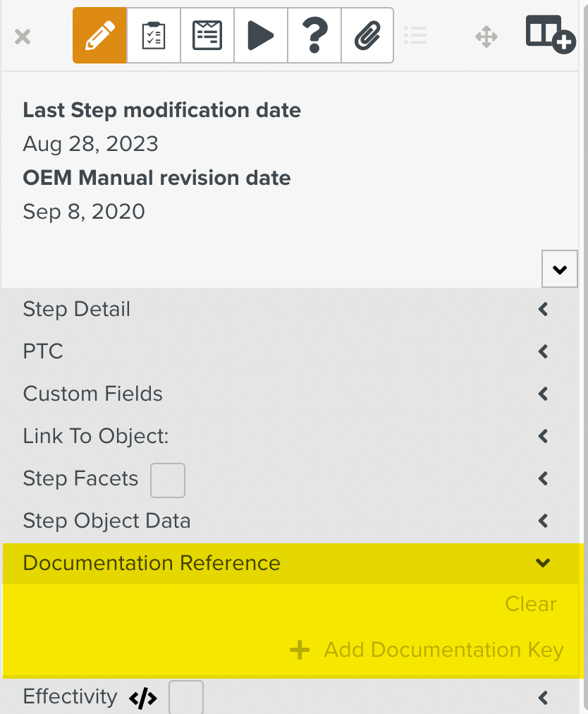Select the orange pencil edit icon
This screenshot has height=714, width=588.
[99, 35]
